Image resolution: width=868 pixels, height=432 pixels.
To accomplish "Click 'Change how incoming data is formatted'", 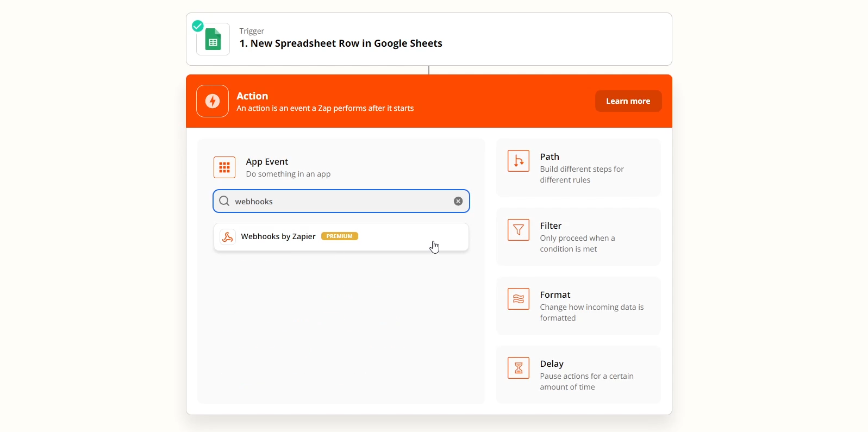I will (591, 312).
